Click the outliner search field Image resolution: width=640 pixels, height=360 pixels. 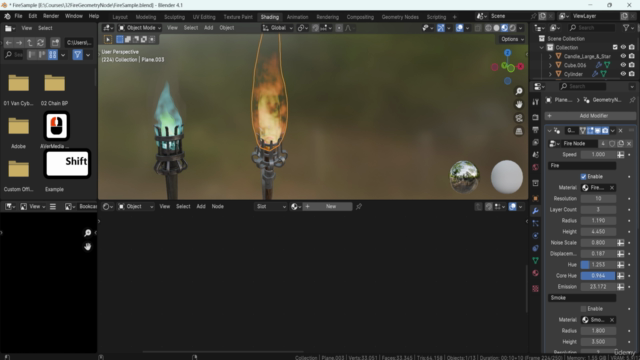tap(591, 28)
